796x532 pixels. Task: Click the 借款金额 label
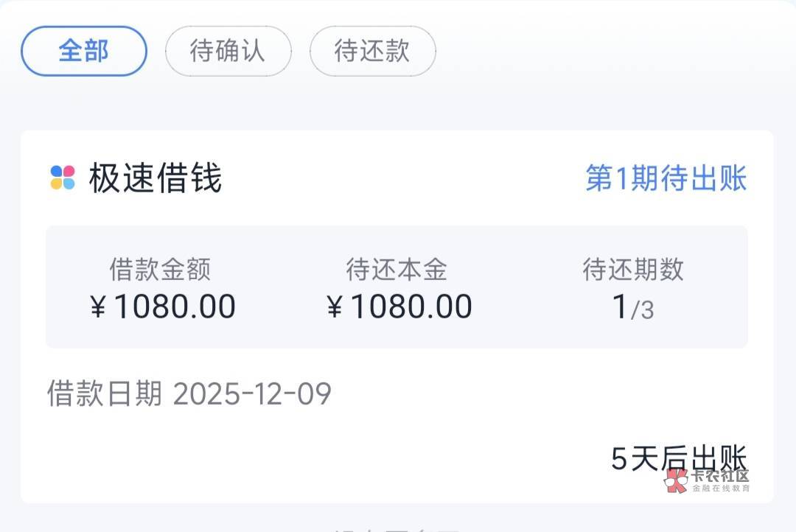[x=160, y=270]
